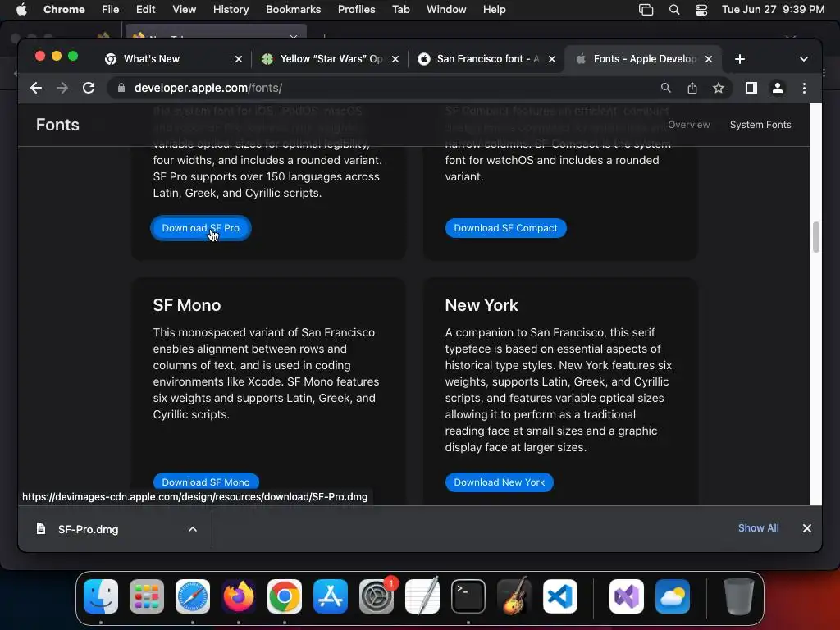Launch GarageBand from the Dock
Screen dimensions: 840x630
(x=514, y=596)
